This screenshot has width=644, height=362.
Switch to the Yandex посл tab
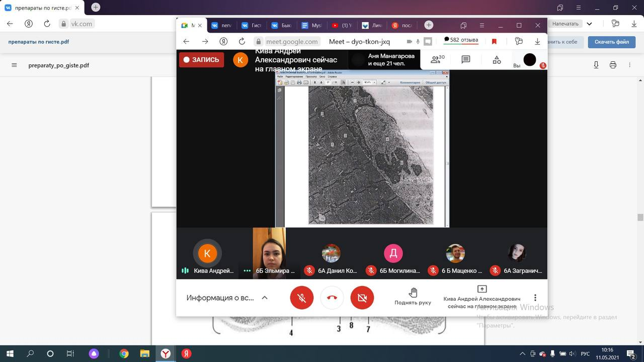pos(403,25)
